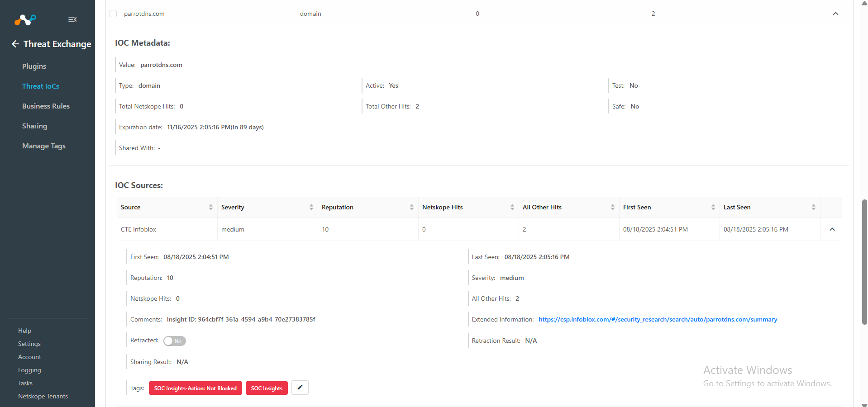This screenshot has height=407, width=868.
Task: Click parrotdns.com in the top row
Action: click(144, 14)
